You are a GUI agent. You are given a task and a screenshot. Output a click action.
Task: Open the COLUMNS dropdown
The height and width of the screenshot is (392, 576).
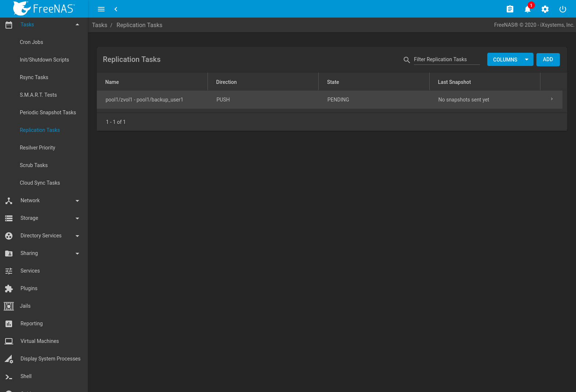coord(510,60)
